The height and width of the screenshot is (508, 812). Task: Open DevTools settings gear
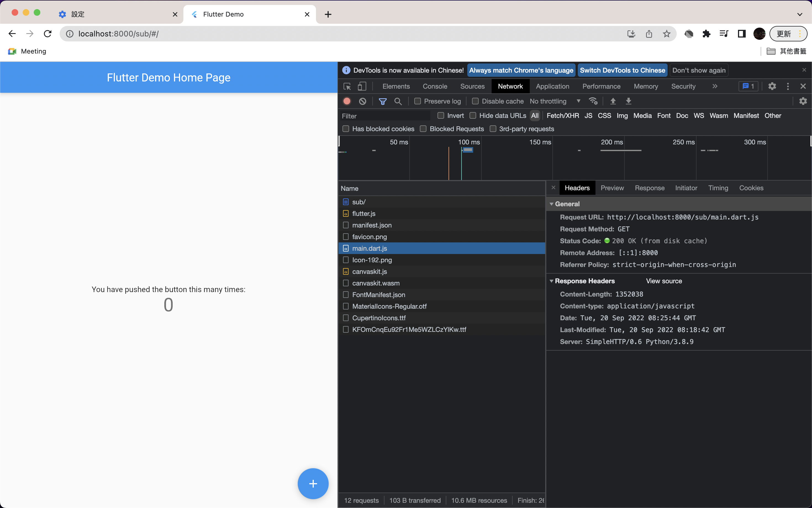pyautogui.click(x=772, y=86)
